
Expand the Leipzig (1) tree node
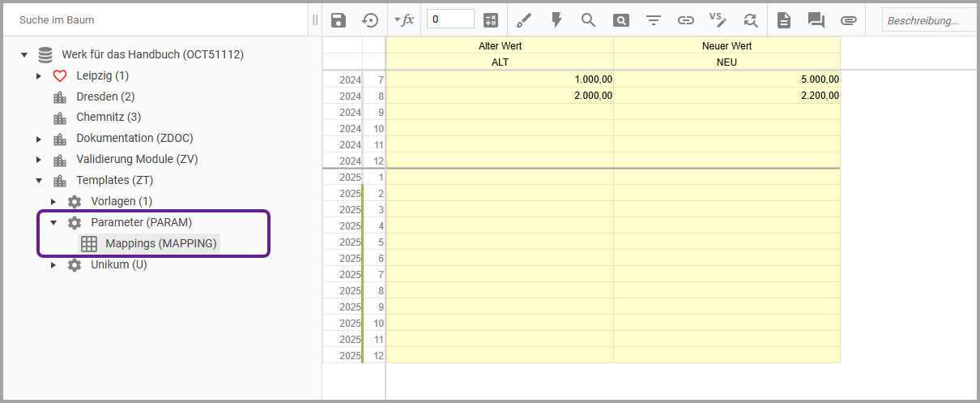[x=39, y=76]
